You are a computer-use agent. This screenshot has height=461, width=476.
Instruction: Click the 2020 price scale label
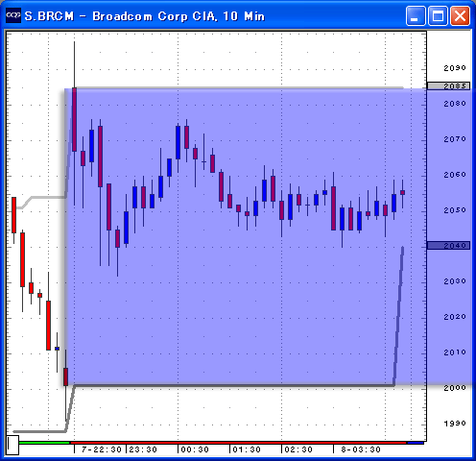[x=455, y=317]
